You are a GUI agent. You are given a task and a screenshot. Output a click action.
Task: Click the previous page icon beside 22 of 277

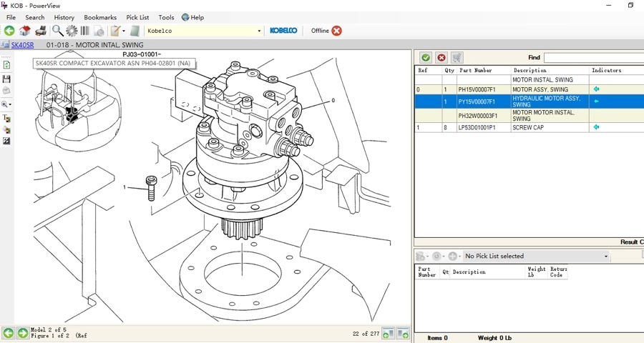coord(388,333)
